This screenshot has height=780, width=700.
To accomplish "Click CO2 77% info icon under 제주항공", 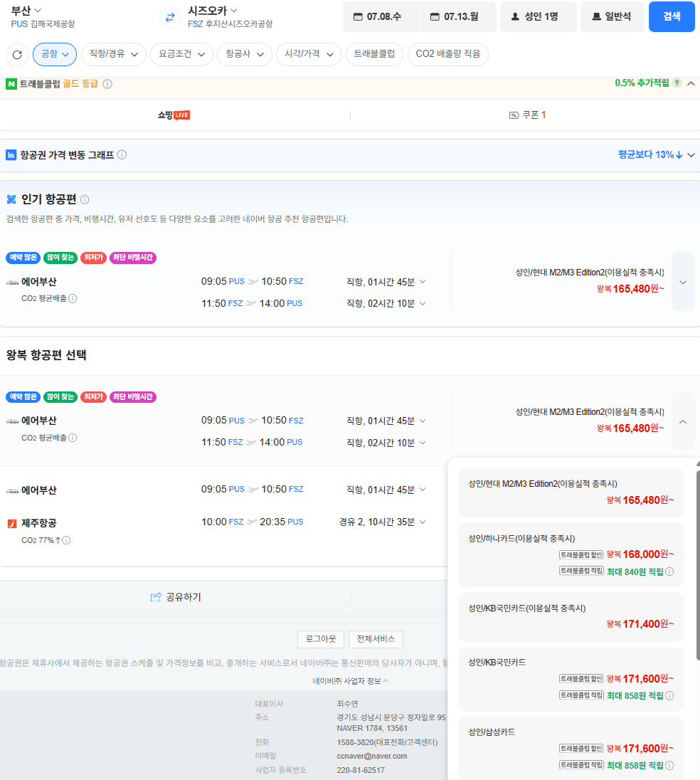I will pyautogui.click(x=67, y=540).
